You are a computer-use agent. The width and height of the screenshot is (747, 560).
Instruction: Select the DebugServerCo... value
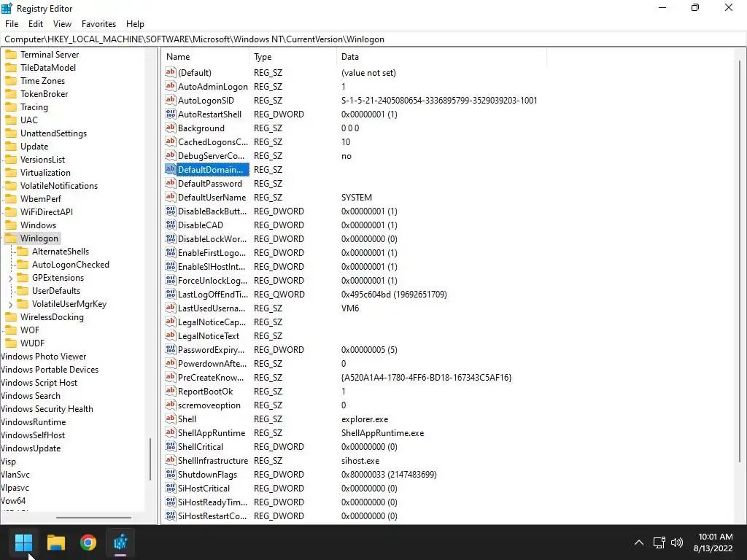(211, 156)
